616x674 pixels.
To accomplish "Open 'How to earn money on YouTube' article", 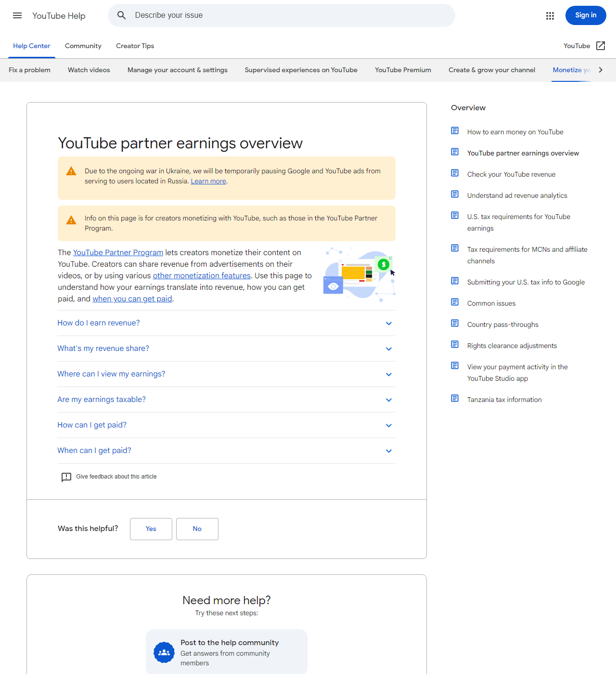I will pos(515,132).
